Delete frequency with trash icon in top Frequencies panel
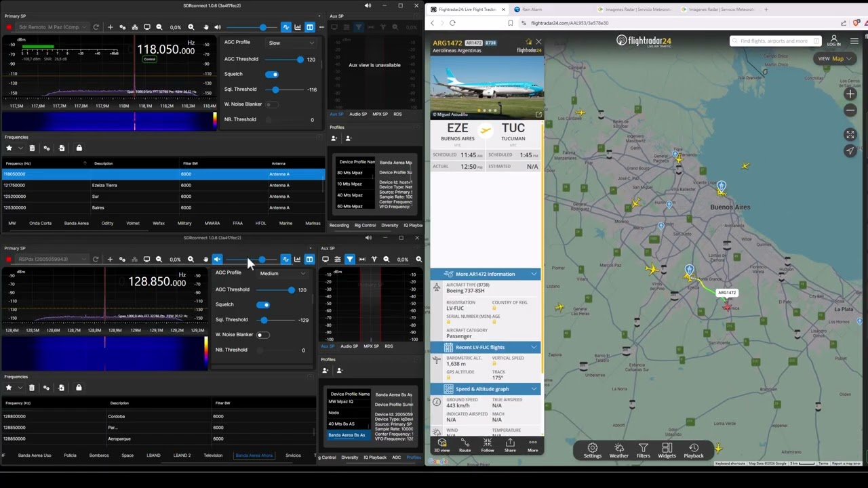Image resolution: width=868 pixels, height=488 pixels. click(32, 148)
